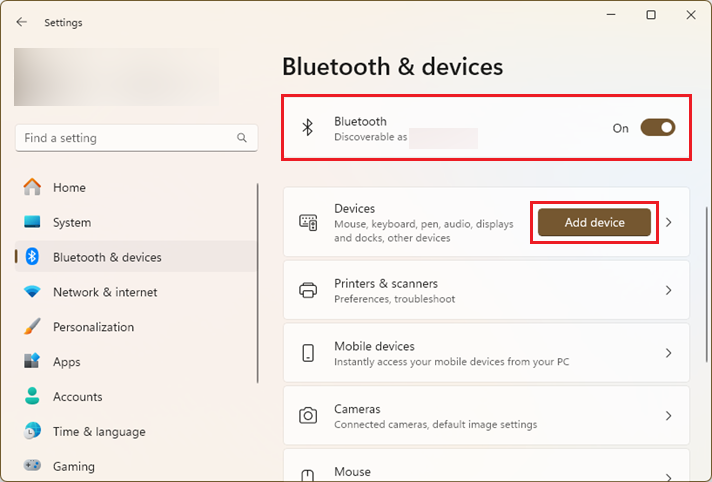This screenshot has width=712, height=482.
Task: Expand the Mobile devices chevron
Action: (668, 353)
